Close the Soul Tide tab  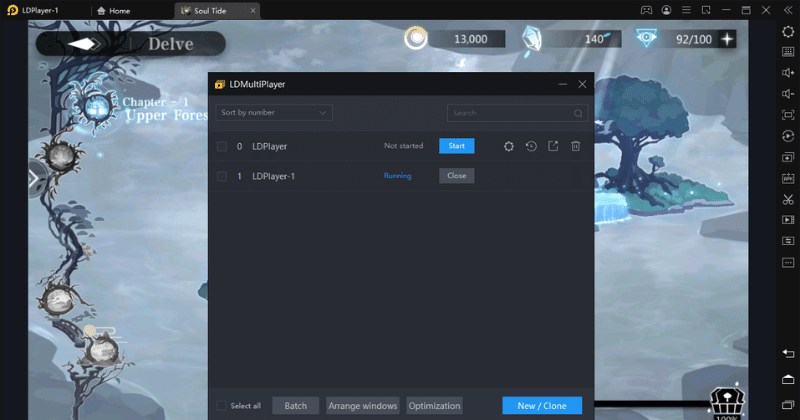[253, 11]
